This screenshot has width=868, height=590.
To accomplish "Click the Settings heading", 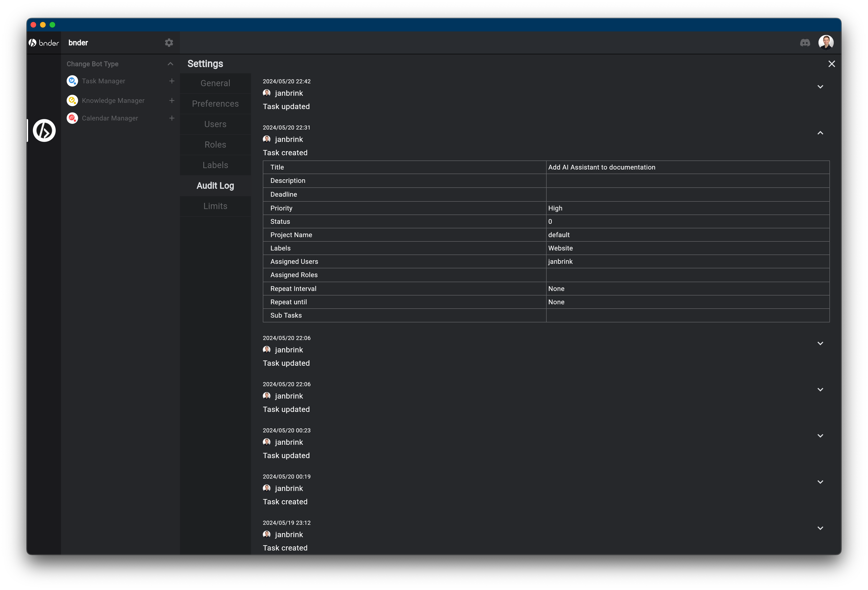I will (205, 64).
